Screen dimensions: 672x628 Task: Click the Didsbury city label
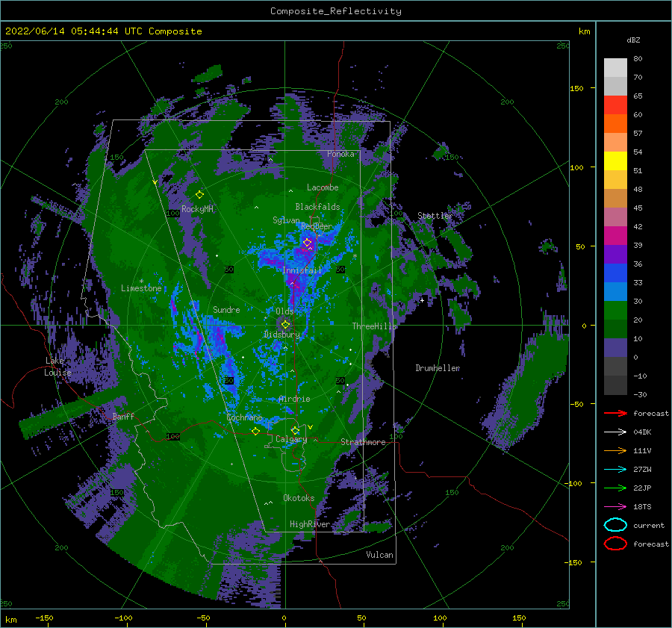pyautogui.click(x=282, y=335)
